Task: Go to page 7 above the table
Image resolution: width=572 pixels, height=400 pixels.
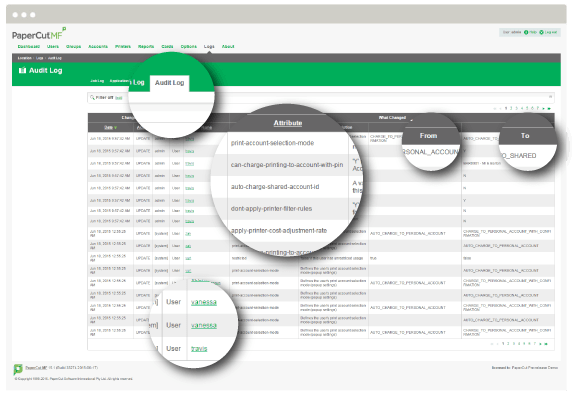Action: 537,108
